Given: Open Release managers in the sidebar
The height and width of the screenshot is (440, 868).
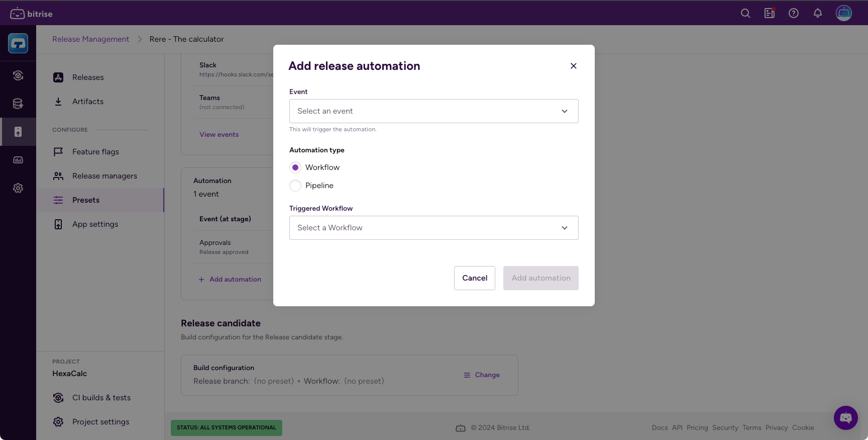Looking at the screenshot, I should point(100,176).
